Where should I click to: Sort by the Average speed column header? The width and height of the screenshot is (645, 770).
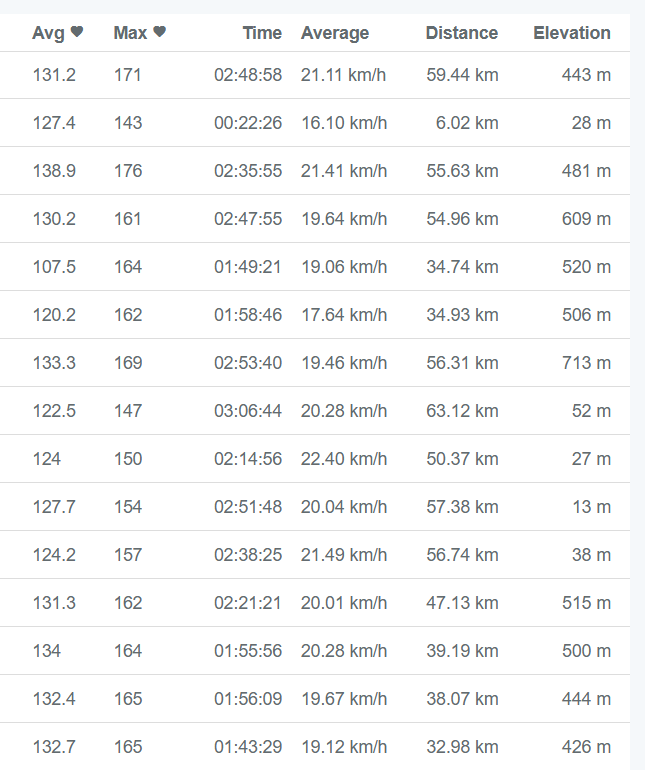(x=334, y=33)
